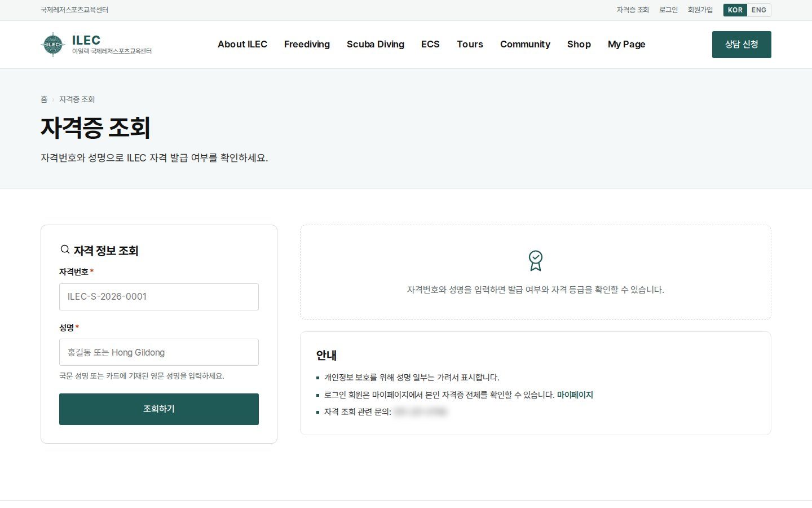This screenshot has width=812, height=508.
Task: Focus the 자격번호 input field
Action: 159,297
